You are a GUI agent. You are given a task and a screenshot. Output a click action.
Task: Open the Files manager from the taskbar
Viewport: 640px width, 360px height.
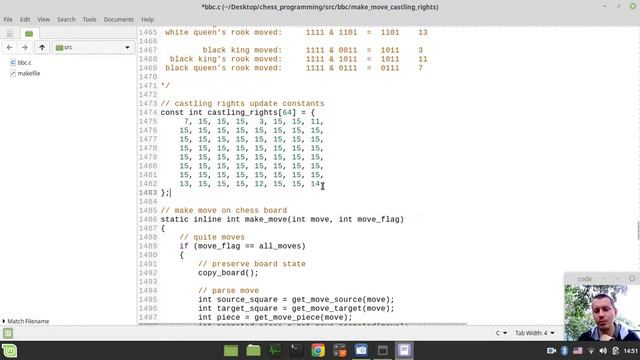click(253, 351)
